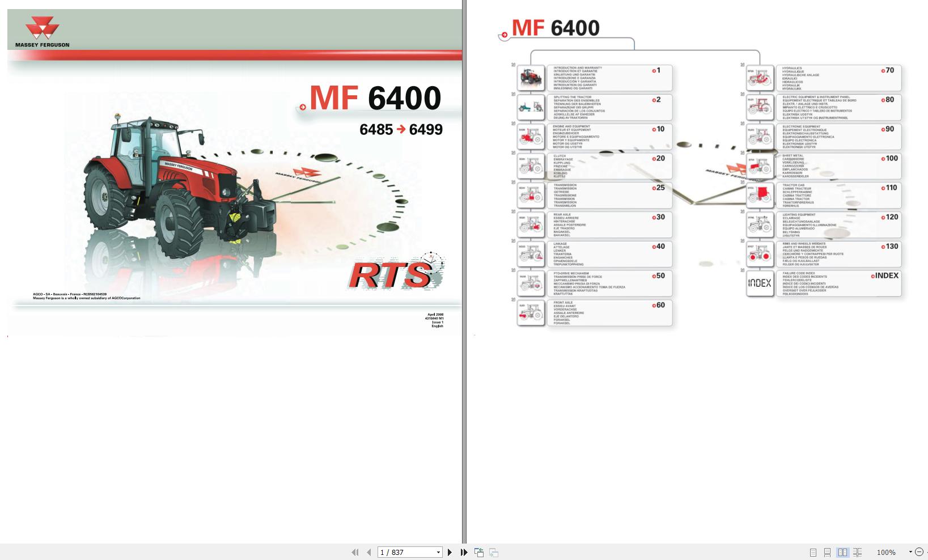Open the Front Axle section tractor icon
Image resolution: width=928 pixels, height=560 pixels.
531,313
